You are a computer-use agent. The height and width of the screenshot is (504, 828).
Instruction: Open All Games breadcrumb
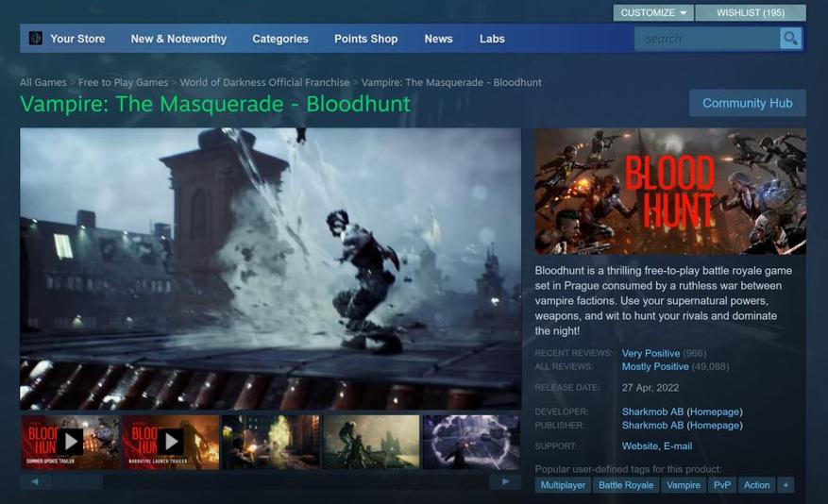pyautogui.click(x=43, y=82)
